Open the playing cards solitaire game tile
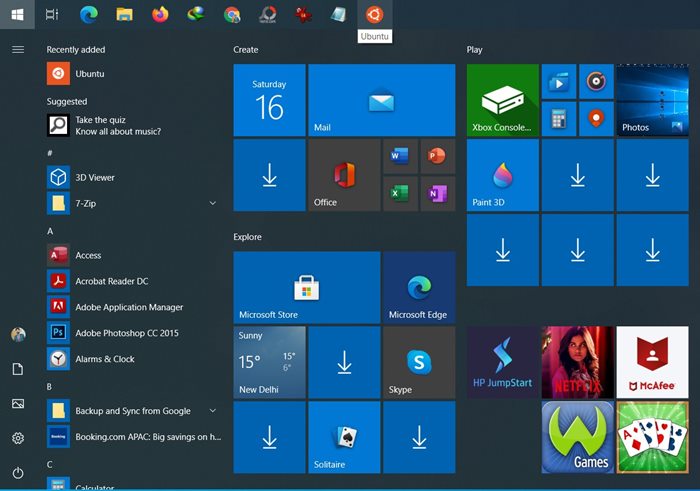The image size is (700, 491). tap(653, 437)
